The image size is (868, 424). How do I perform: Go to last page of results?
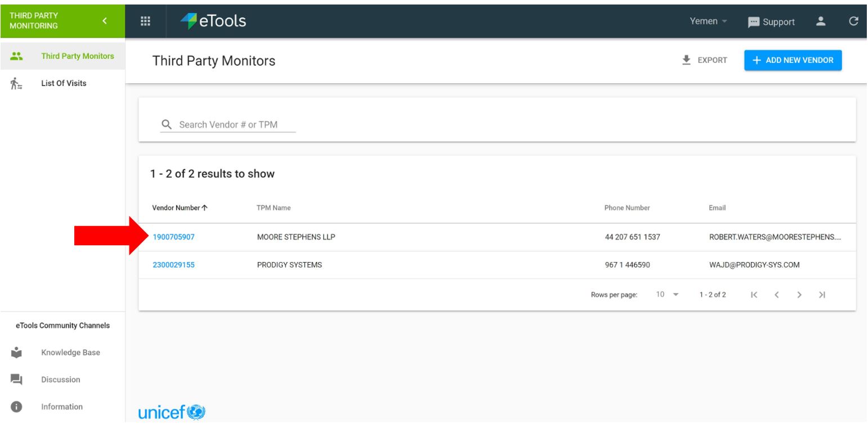(822, 294)
